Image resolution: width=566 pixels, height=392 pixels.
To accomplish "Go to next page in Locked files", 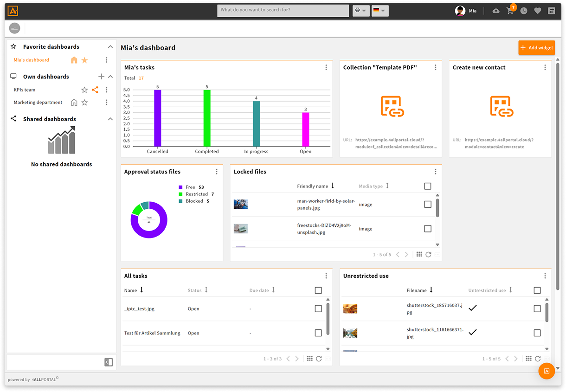I will coord(407,254).
